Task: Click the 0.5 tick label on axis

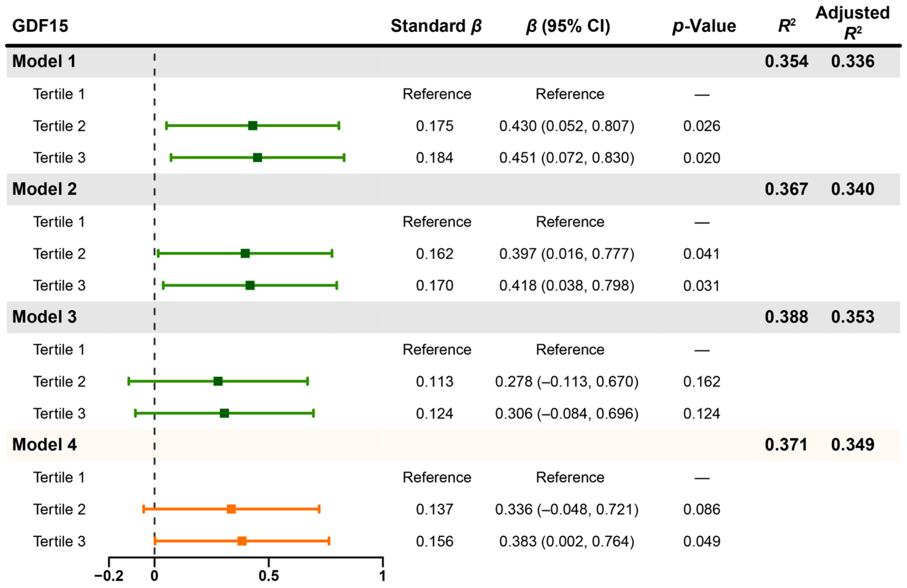Action: pyautogui.click(x=268, y=576)
